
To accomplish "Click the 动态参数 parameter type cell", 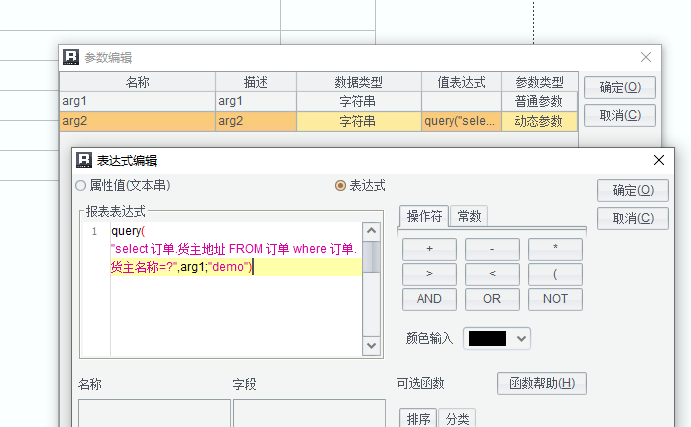I will (x=539, y=121).
